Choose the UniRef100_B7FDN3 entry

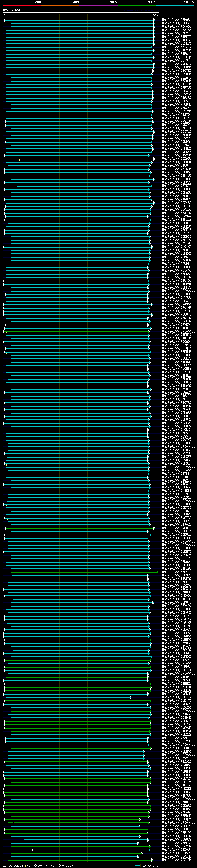176,815
